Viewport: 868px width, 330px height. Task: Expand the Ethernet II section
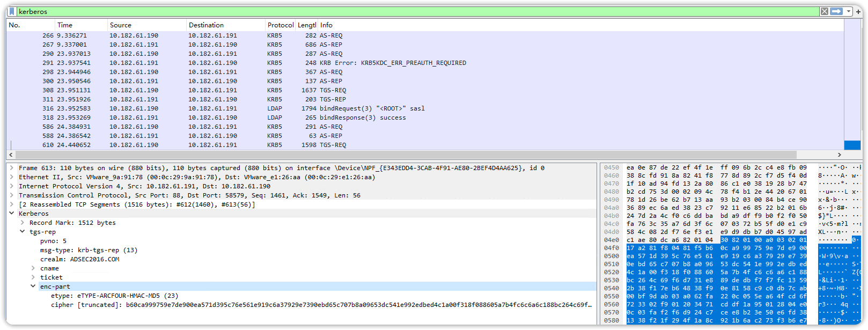coord(11,177)
